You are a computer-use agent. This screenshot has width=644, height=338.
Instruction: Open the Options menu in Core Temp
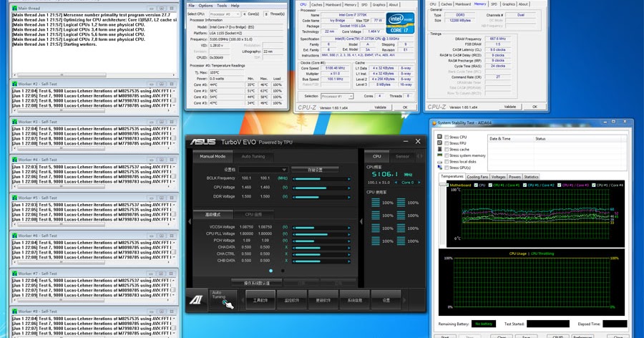coord(205,5)
